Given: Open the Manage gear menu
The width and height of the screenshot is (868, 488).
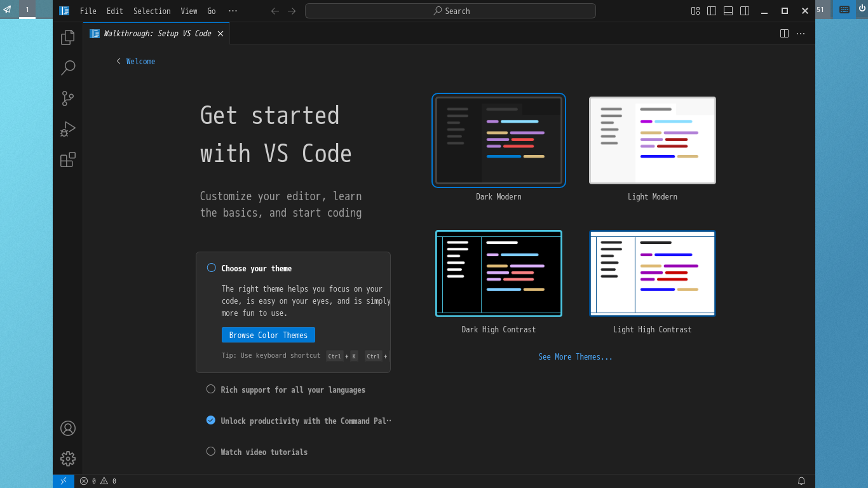Looking at the screenshot, I should (x=68, y=459).
